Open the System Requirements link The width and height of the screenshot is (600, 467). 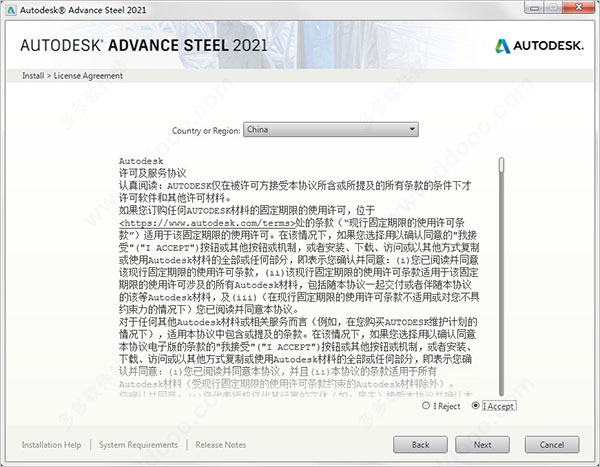pos(138,445)
